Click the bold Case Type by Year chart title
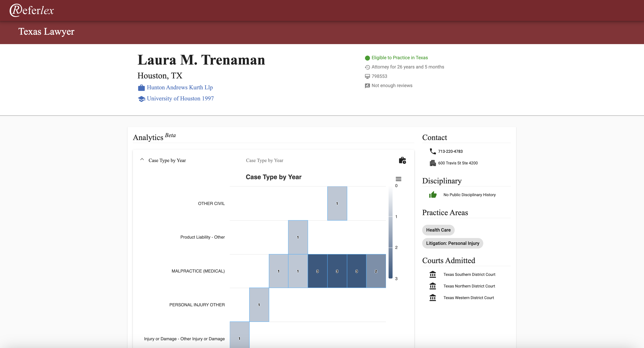The height and width of the screenshot is (348, 644). point(273,177)
